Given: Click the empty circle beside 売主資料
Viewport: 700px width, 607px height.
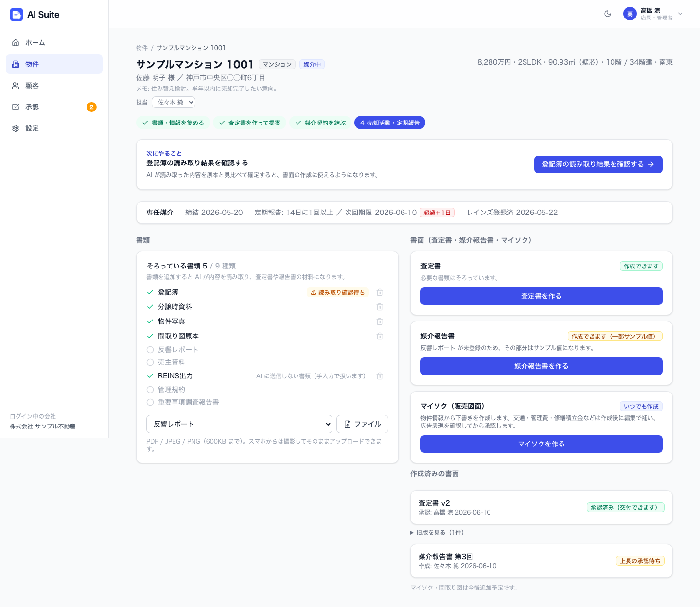Looking at the screenshot, I should click(150, 362).
